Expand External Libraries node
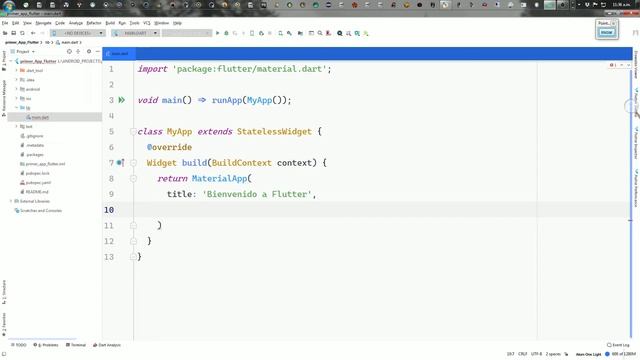Viewport: 640px width, 360px height. pyautogui.click(x=11, y=201)
